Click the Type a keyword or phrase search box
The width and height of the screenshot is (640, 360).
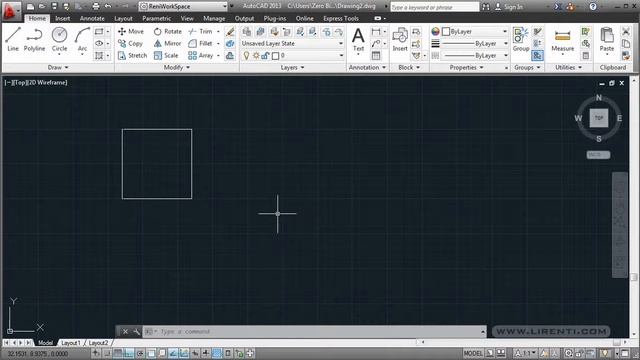[x=434, y=7]
